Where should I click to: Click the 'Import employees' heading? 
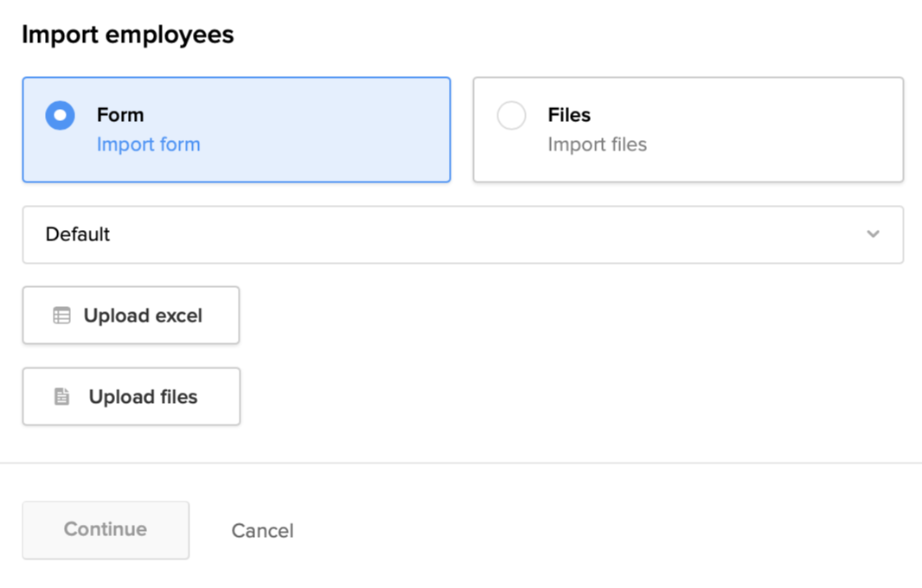coord(128,35)
